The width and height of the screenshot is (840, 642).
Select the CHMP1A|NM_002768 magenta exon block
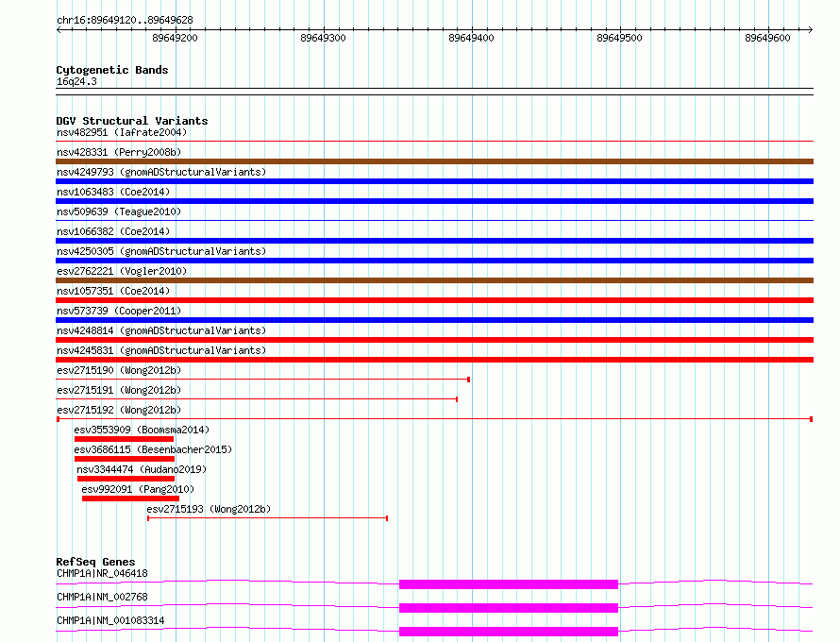509,608
